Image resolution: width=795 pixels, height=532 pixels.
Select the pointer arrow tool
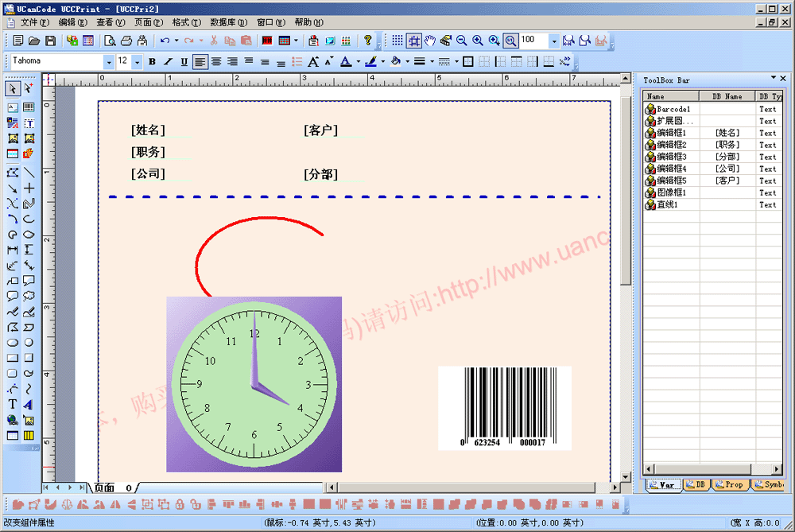pos(13,87)
